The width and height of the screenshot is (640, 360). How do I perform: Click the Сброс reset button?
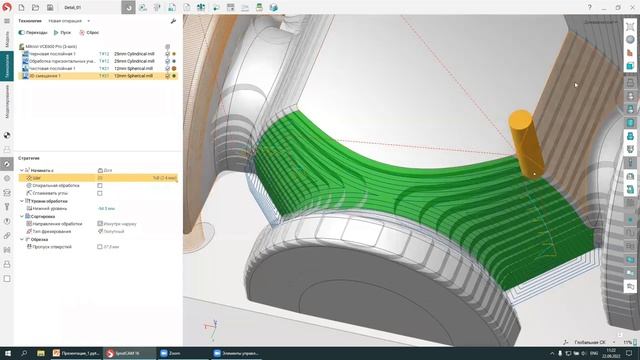89,32
